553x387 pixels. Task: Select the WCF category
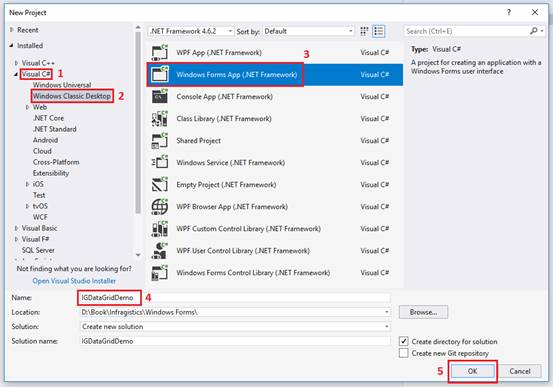(x=40, y=217)
